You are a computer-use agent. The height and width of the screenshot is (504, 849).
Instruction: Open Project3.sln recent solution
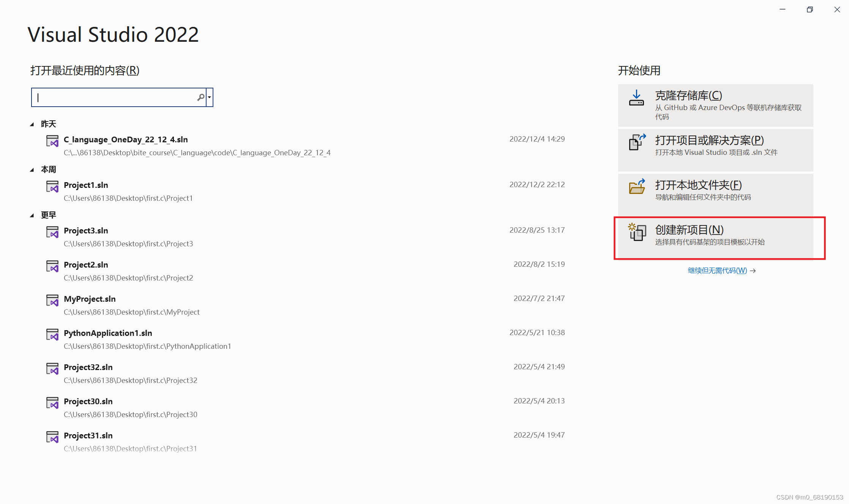coord(304,237)
